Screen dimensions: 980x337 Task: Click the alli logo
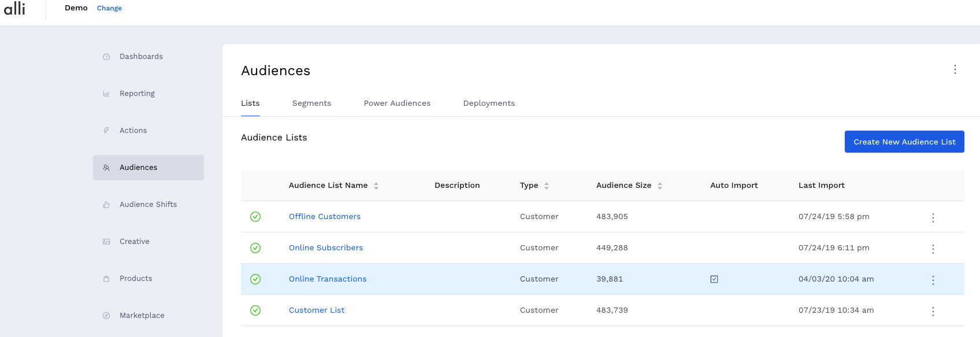(15, 9)
